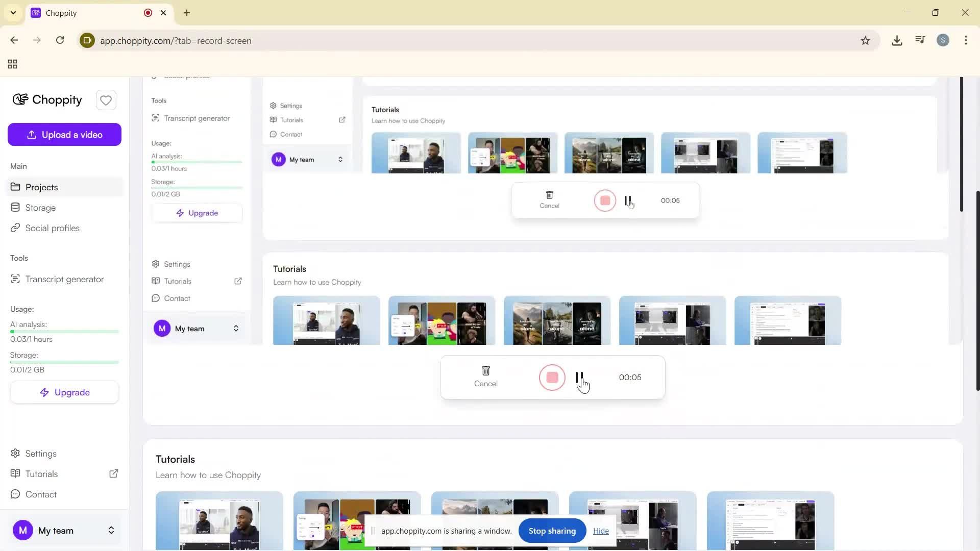Stop the screen recording
The width and height of the screenshot is (980, 551).
(x=552, y=378)
